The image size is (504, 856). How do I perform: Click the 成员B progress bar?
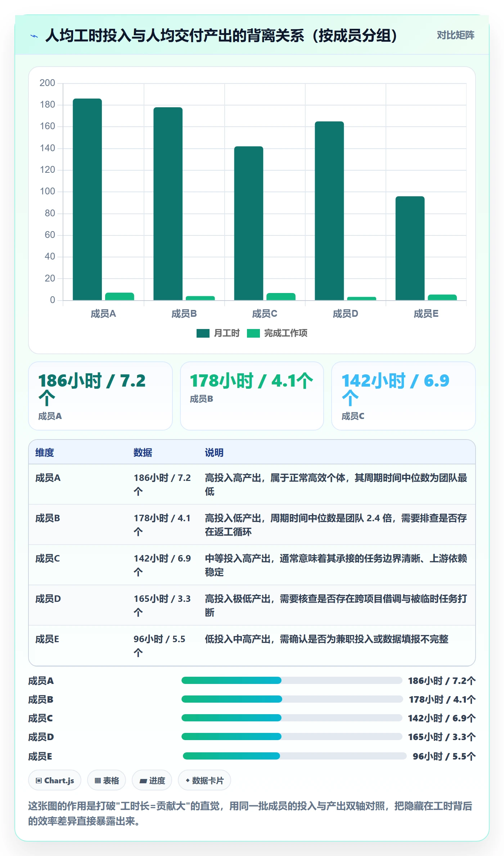click(292, 699)
